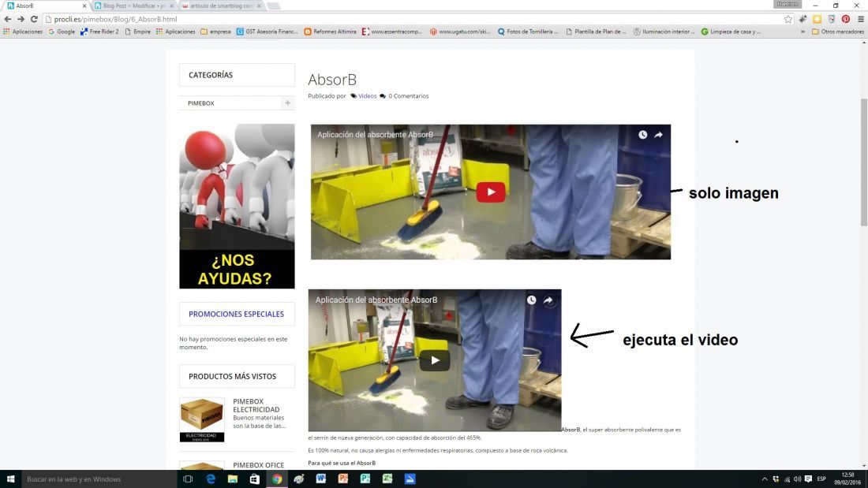Image resolution: width=868 pixels, height=488 pixels.
Task: Click the Pimebox Electricidad box thumbnail
Action: point(202,419)
